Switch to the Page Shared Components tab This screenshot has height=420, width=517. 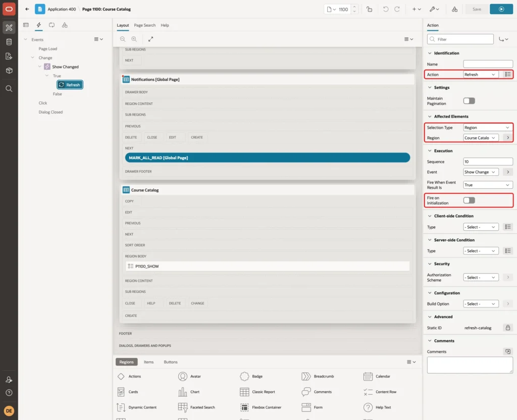coord(65,25)
